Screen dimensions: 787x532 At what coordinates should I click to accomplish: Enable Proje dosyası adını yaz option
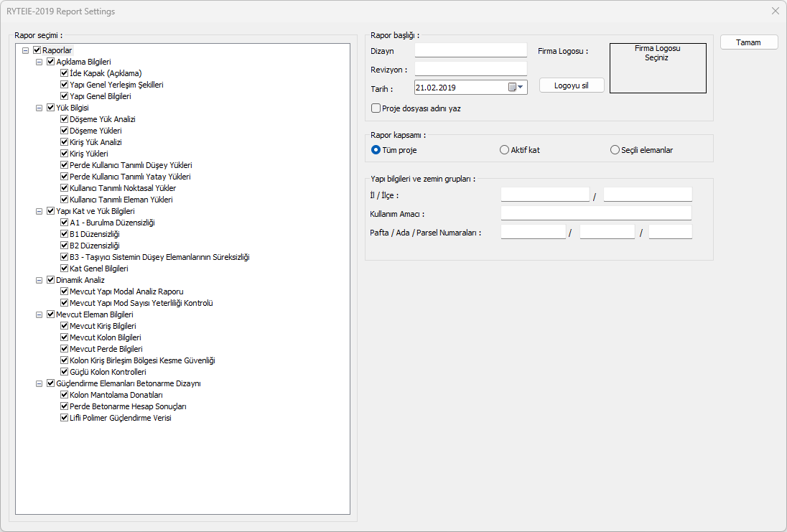point(376,108)
